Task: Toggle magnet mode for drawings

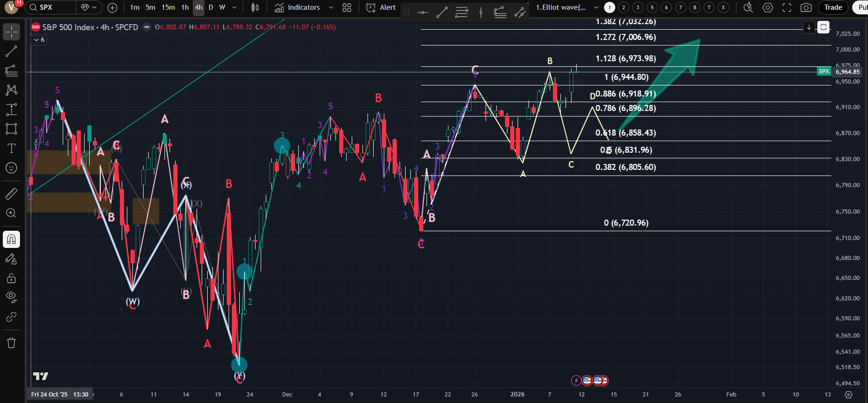Action: tap(11, 240)
